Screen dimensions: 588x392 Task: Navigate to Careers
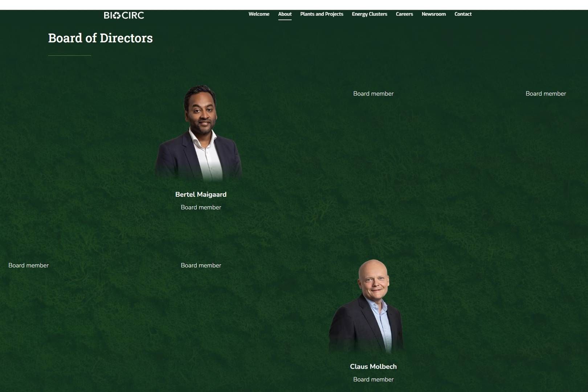coord(404,14)
